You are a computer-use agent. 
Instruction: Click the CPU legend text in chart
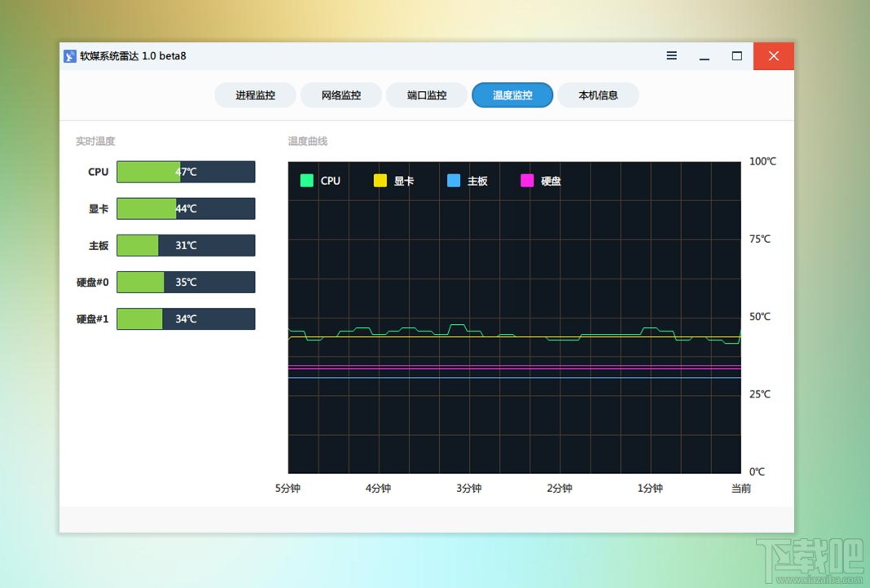pyautogui.click(x=330, y=180)
